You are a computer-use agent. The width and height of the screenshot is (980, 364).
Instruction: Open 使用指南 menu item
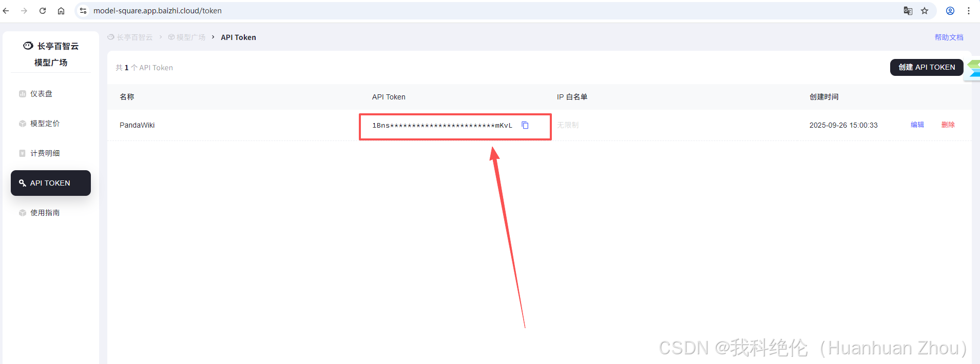(51, 213)
